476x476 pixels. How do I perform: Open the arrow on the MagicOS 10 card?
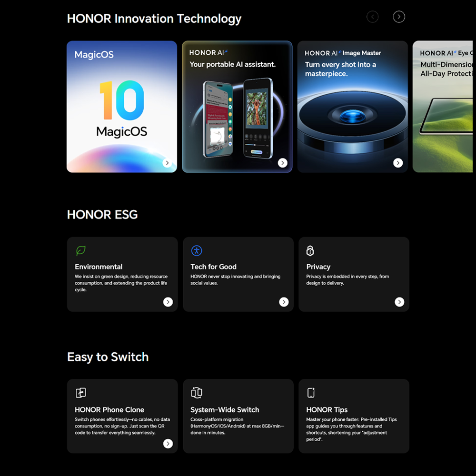click(167, 163)
